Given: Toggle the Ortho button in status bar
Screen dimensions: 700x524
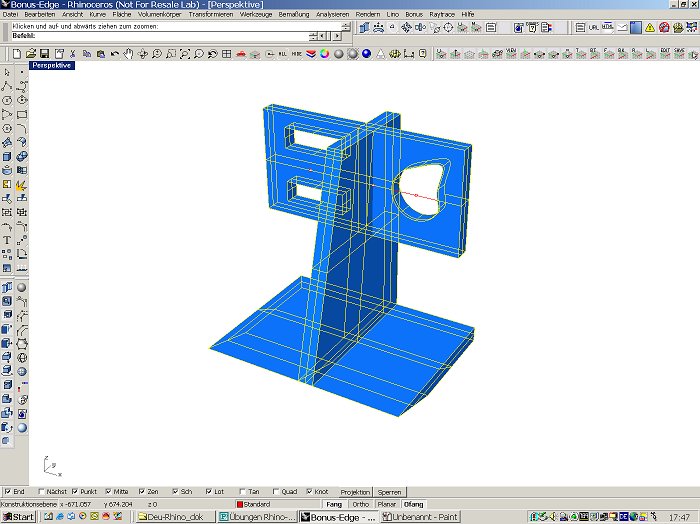Looking at the screenshot, I should 360,504.
